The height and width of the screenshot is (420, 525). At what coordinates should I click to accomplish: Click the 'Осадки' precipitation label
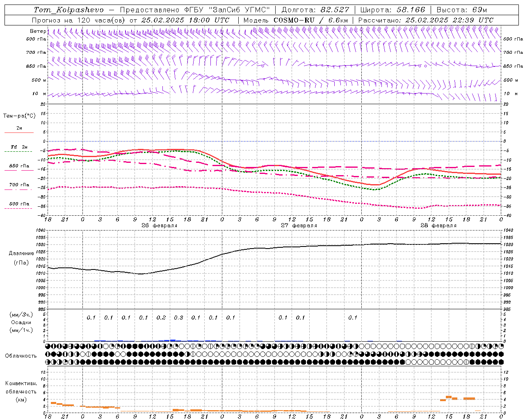[21, 322]
